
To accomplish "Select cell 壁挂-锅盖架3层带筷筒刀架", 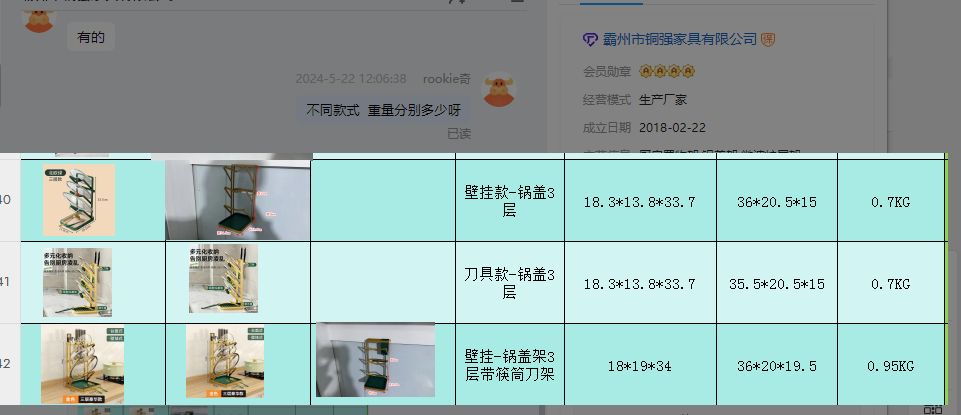I will (x=510, y=365).
